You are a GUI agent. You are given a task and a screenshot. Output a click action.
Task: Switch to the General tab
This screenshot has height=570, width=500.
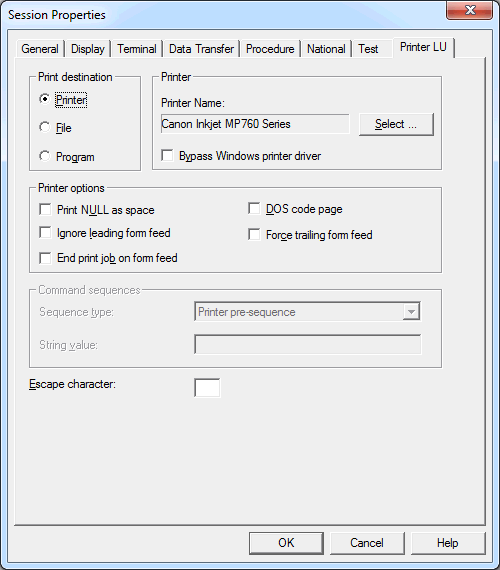40,49
